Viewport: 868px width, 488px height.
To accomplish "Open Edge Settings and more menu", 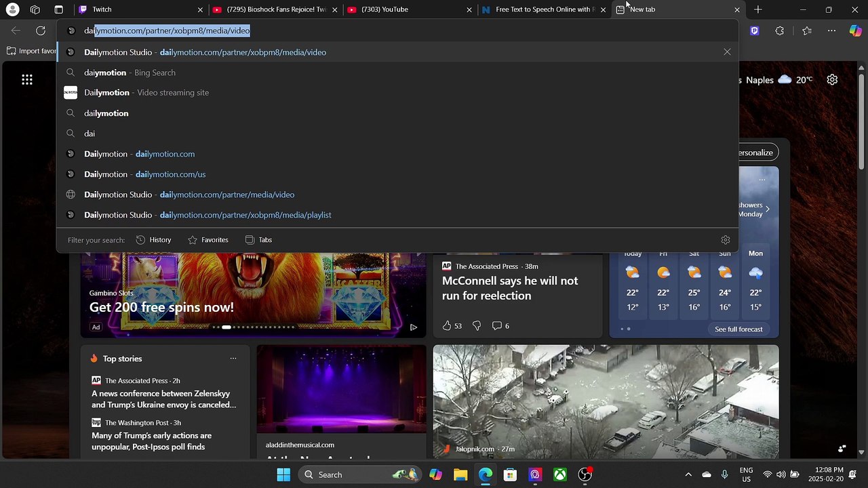I will [831, 30].
